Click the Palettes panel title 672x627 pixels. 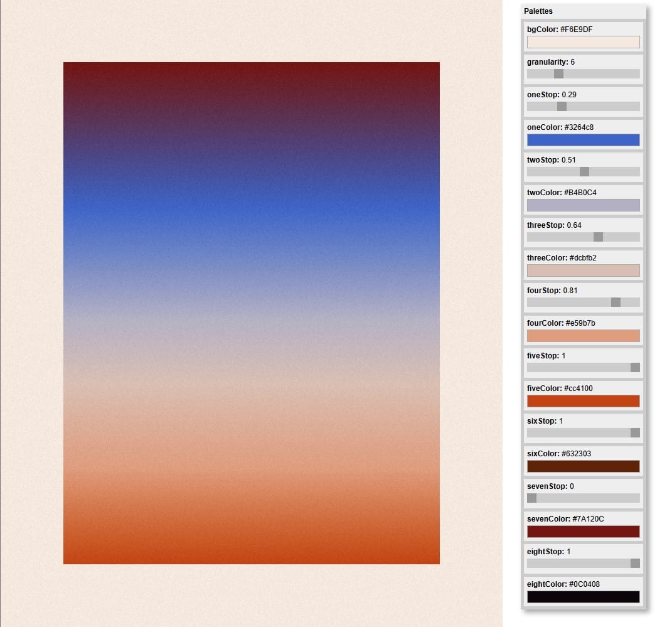pos(538,11)
